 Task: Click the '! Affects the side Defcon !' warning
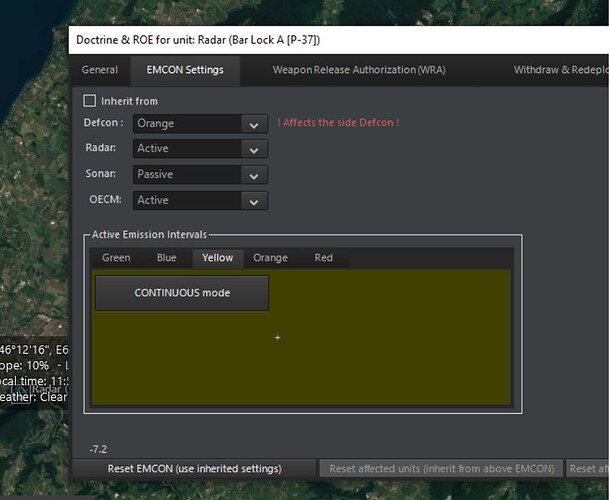pos(338,123)
